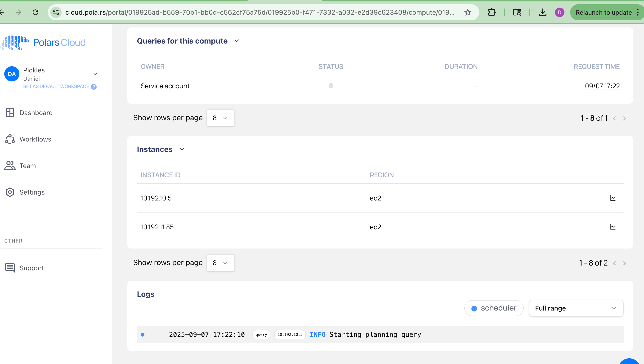644x364 pixels.
Task: Toggle the scheduler log filter
Action: (x=494, y=308)
